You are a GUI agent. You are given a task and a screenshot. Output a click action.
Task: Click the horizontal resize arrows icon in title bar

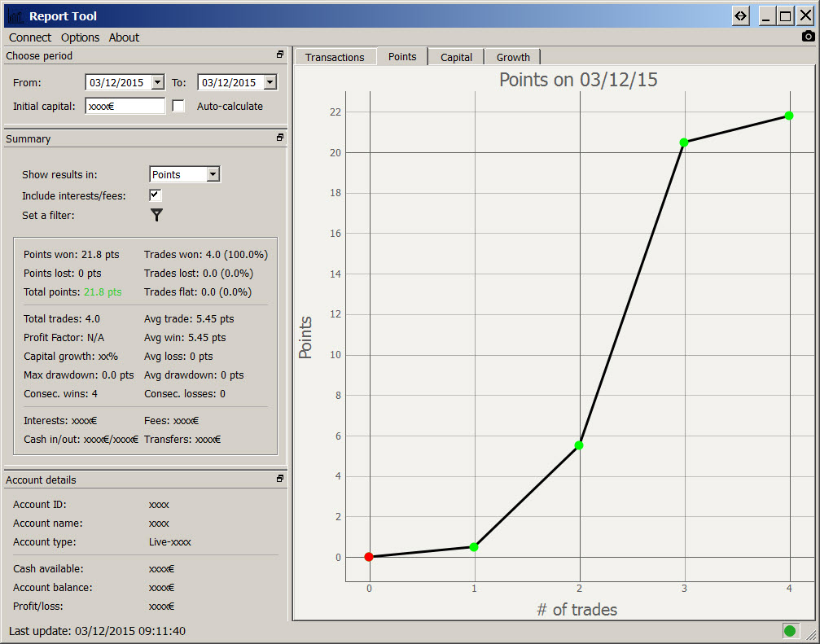coord(740,15)
